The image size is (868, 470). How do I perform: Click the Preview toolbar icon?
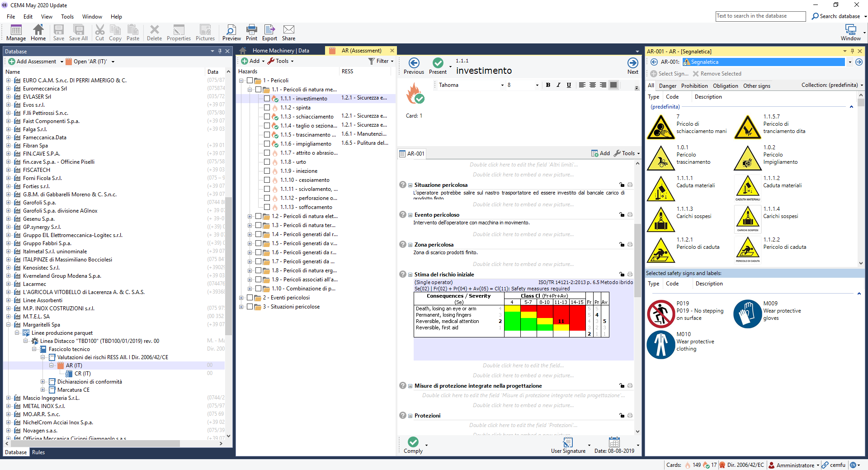(x=231, y=33)
